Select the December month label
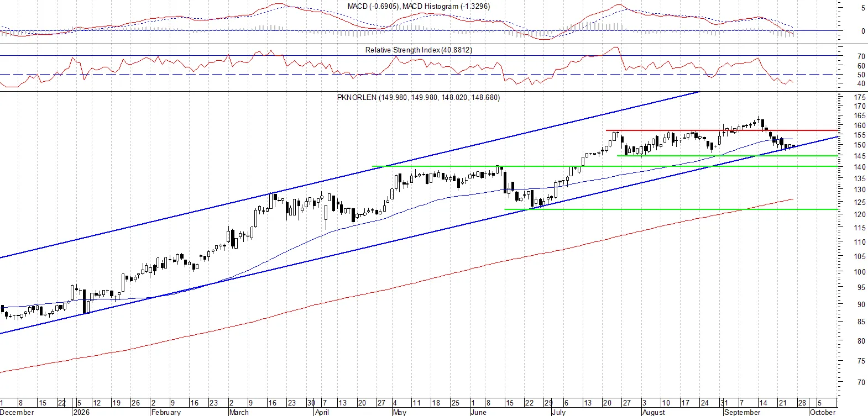This screenshot has width=868, height=416. (x=17, y=412)
